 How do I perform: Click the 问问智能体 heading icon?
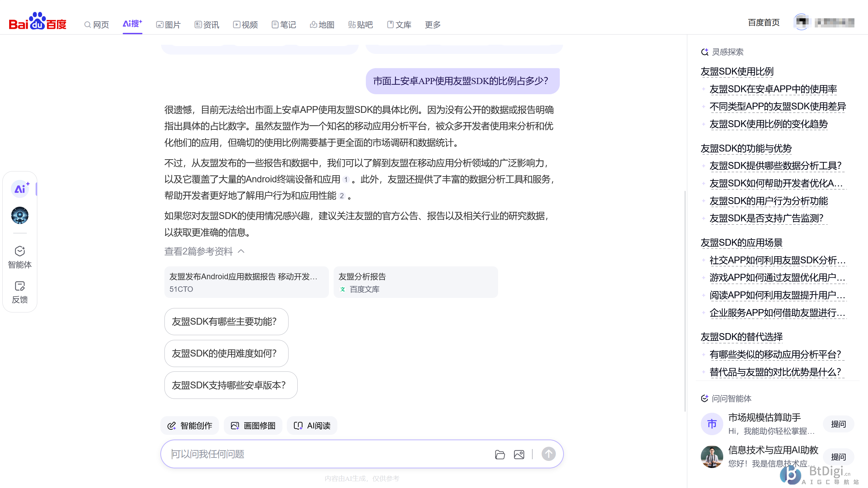pos(705,399)
